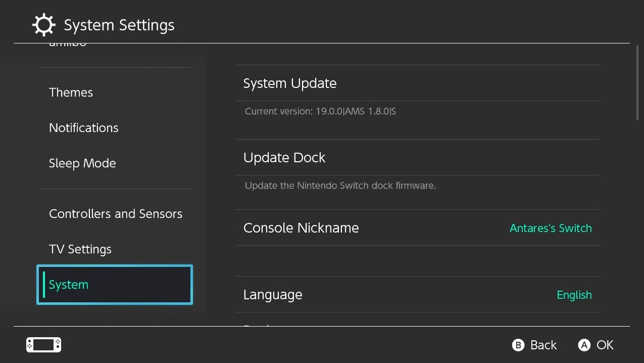Edit the Antares's Switch nickname value

pyautogui.click(x=551, y=228)
